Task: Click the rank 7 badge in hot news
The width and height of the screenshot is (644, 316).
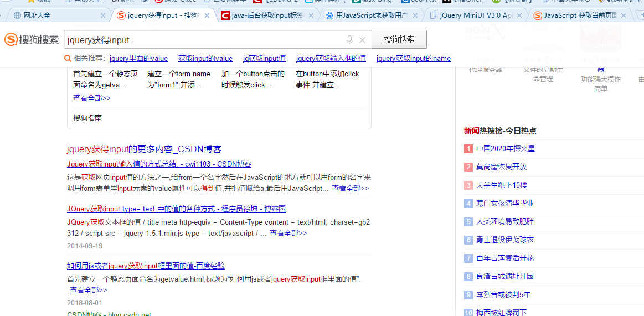Action: (468, 258)
